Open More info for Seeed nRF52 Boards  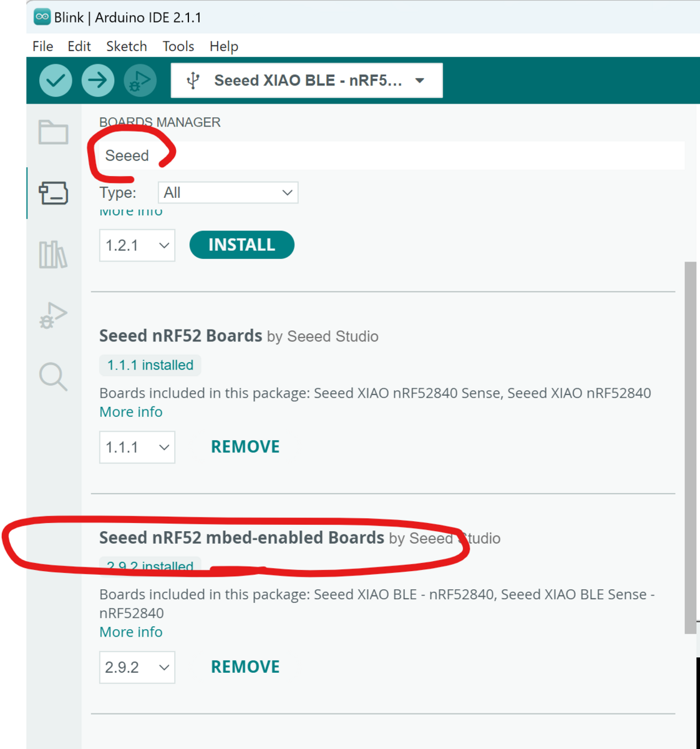pos(131,412)
